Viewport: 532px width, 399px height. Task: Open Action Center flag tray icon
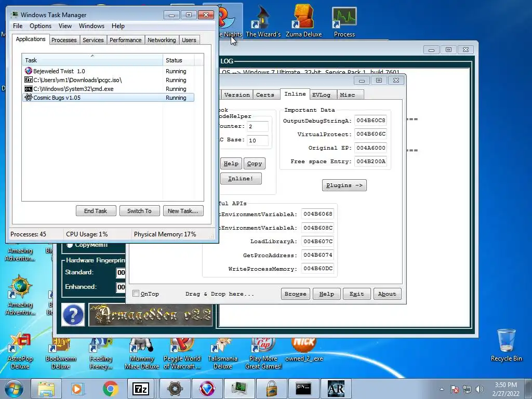click(455, 389)
